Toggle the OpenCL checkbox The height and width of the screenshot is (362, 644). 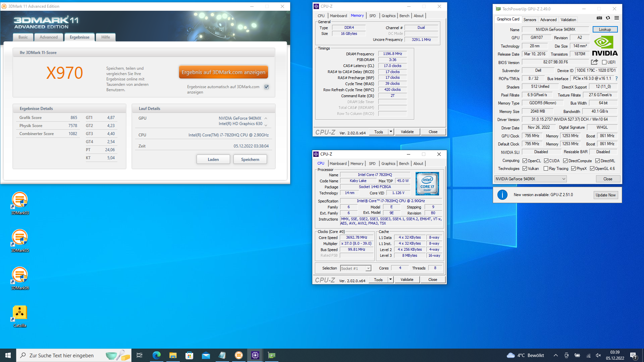point(525,161)
